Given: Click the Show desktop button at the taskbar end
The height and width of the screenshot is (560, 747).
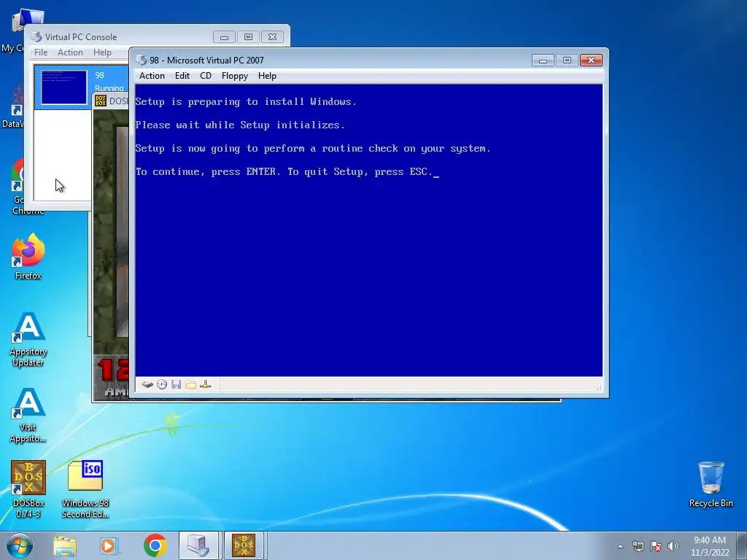Looking at the screenshot, I should click(742, 545).
